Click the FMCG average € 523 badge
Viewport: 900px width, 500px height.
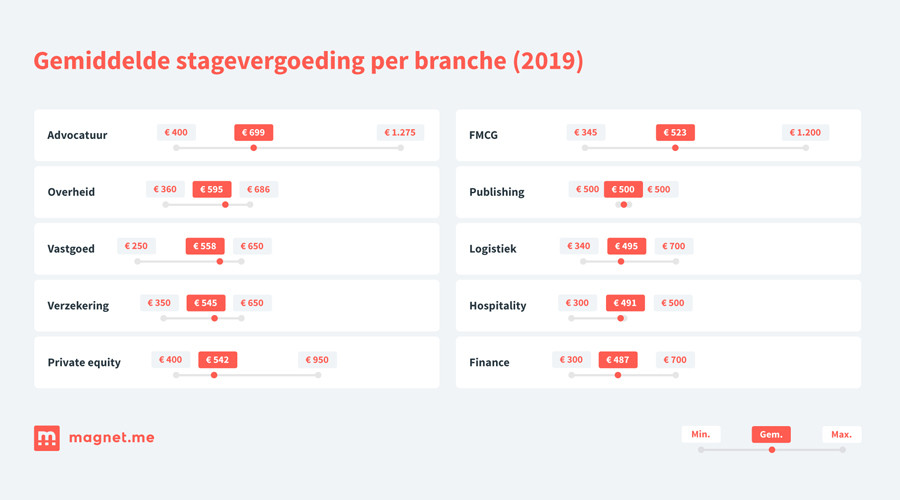click(675, 132)
